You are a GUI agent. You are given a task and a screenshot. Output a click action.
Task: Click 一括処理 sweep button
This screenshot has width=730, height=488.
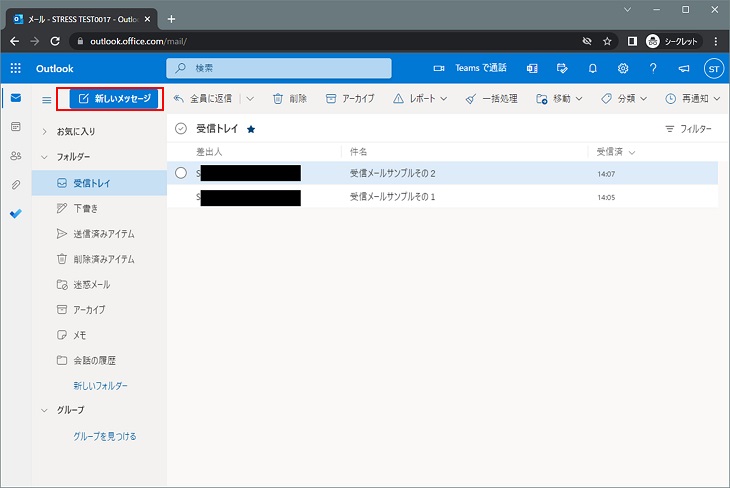click(491, 98)
